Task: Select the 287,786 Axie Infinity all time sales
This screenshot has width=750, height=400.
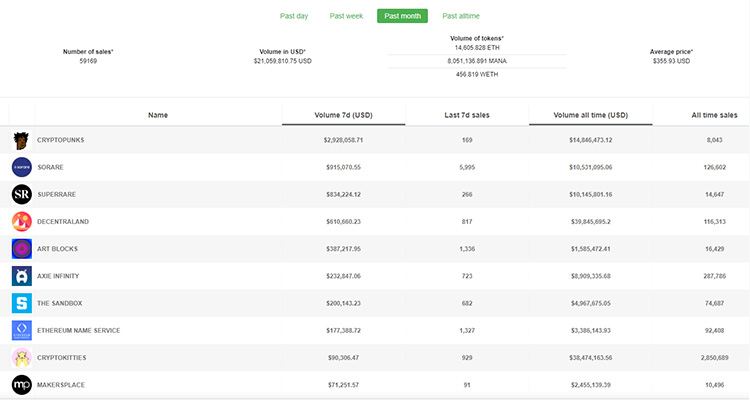Action: tap(715, 276)
